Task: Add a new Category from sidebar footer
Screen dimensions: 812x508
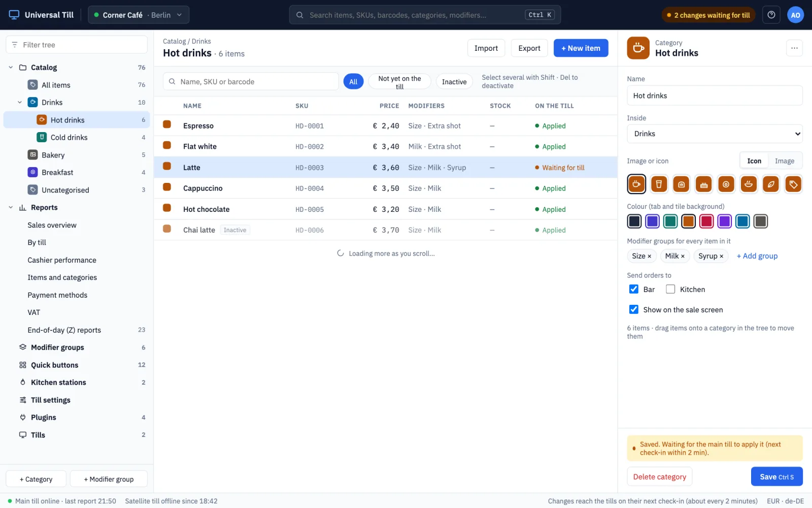Action: 36,479
